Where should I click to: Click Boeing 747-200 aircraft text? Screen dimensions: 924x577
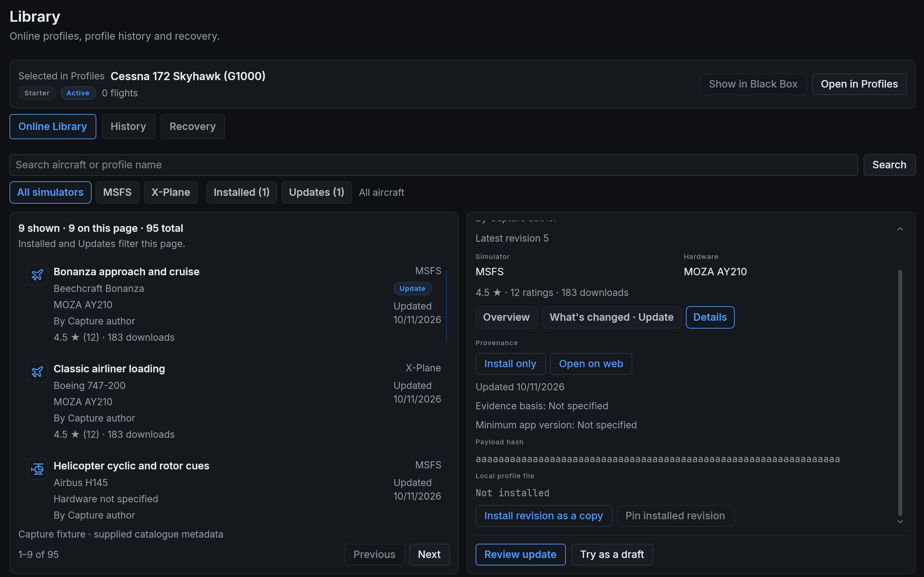click(x=89, y=386)
